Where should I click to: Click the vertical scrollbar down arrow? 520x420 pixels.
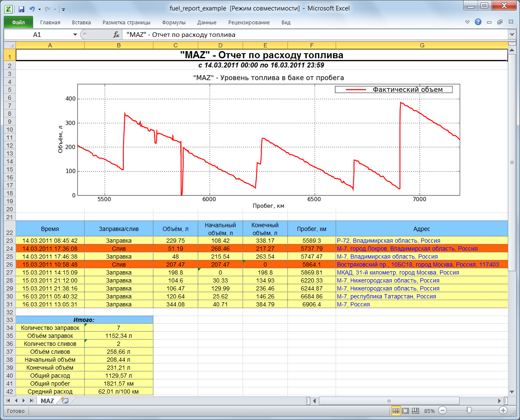512,392
